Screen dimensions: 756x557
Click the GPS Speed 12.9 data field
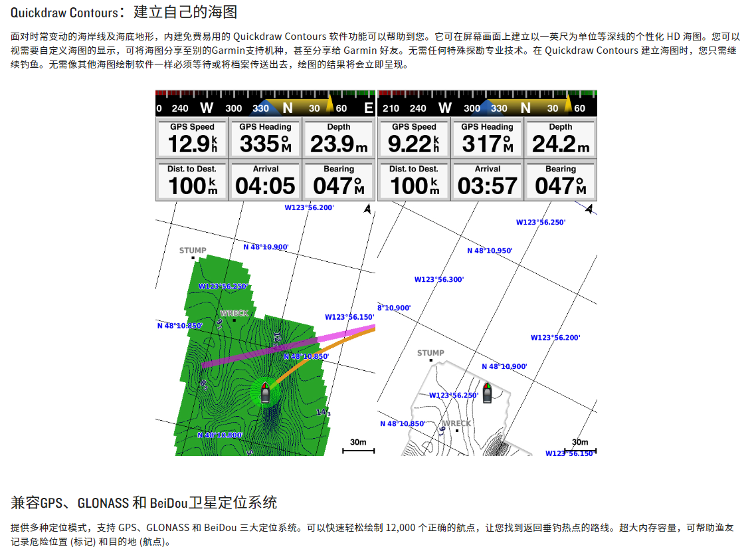click(x=192, y=138)
